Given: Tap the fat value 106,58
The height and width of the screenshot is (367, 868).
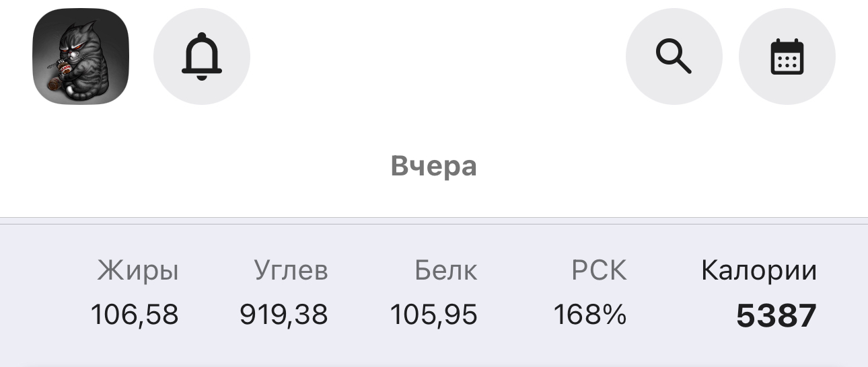Looking at the screenshot, I should (135, 315).
